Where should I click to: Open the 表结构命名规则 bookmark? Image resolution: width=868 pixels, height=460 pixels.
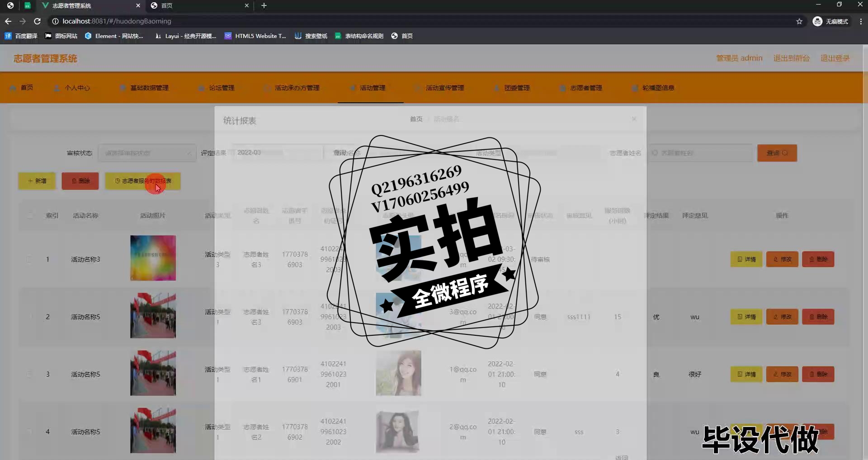(x=359, y=36)
